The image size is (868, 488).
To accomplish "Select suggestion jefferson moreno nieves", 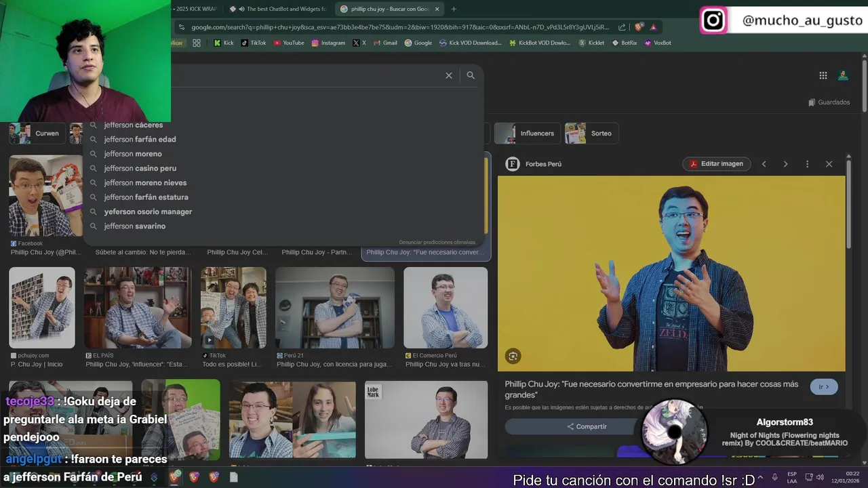I will point(285,182).
